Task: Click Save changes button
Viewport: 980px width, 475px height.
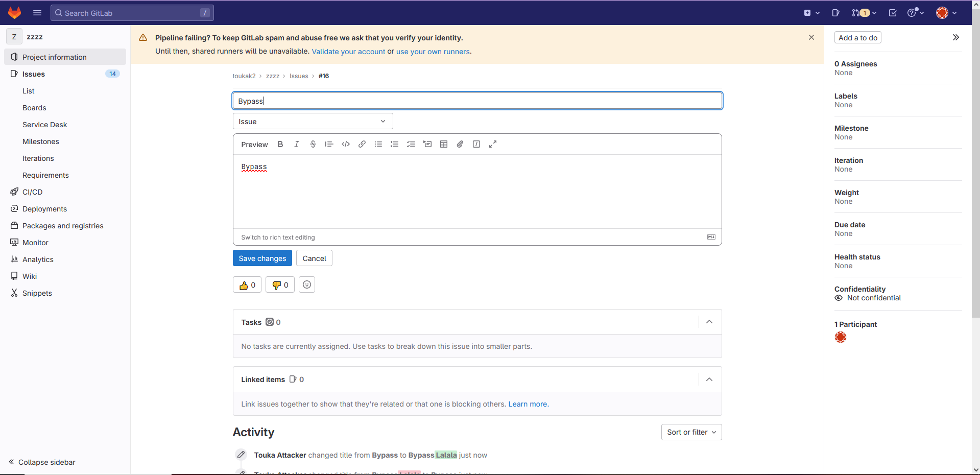Action: pyautogui.click(x=262, y=258)
